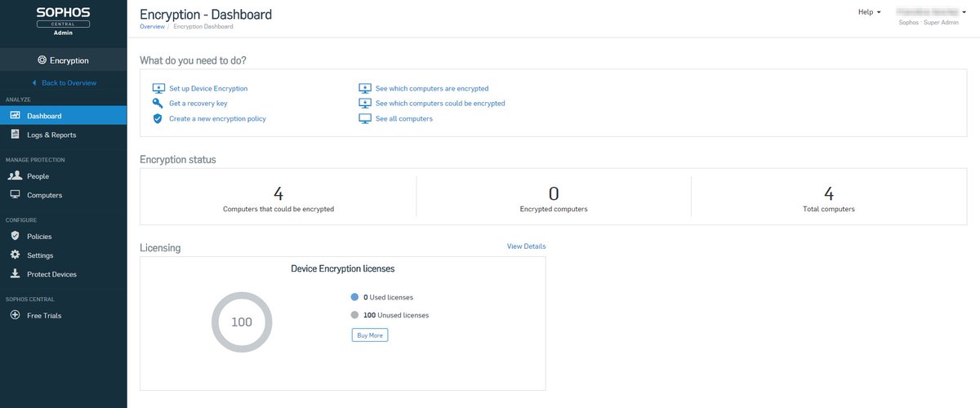Open the Help dropdown menu
This screenshot has height=408, width=980.
pyautogui.click(x=869, y=12)
